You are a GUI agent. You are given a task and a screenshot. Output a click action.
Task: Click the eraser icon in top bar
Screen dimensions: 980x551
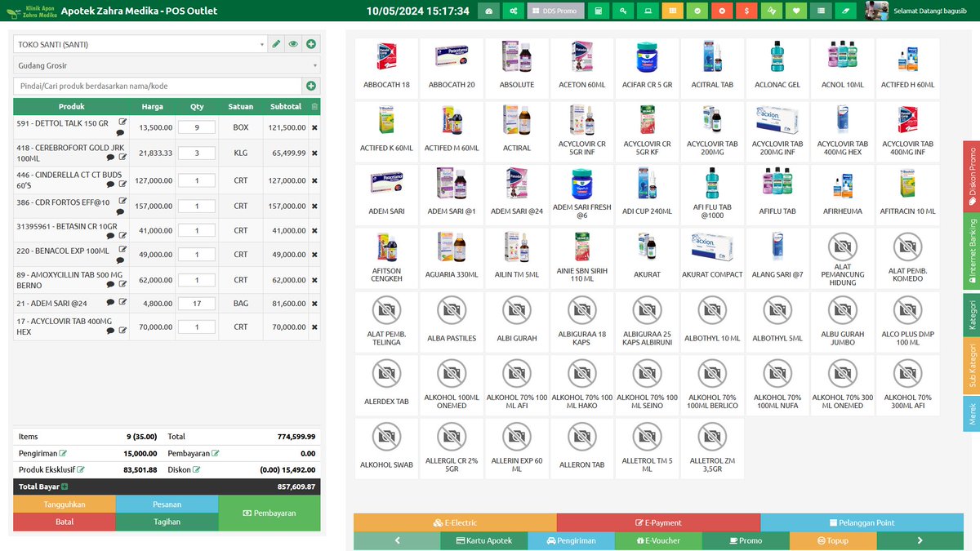pyautogui.click(x=846, y=11)
